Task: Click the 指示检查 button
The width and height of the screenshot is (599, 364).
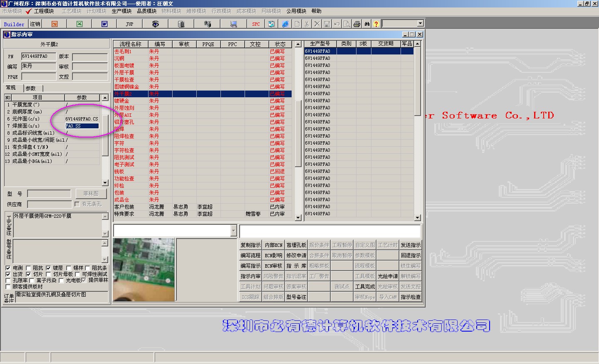Action: (411, 297)
